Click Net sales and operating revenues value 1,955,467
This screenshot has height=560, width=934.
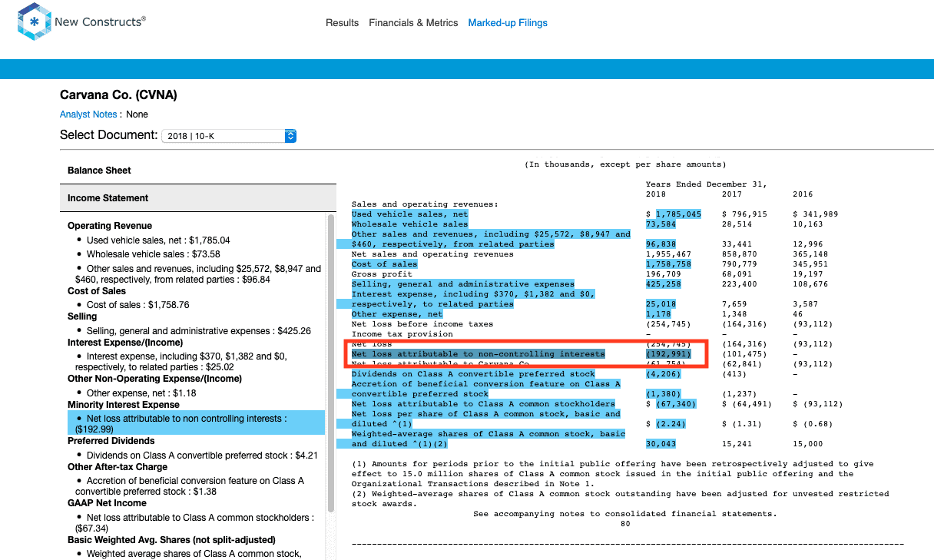pyautogui.click(x=668, y=254)
